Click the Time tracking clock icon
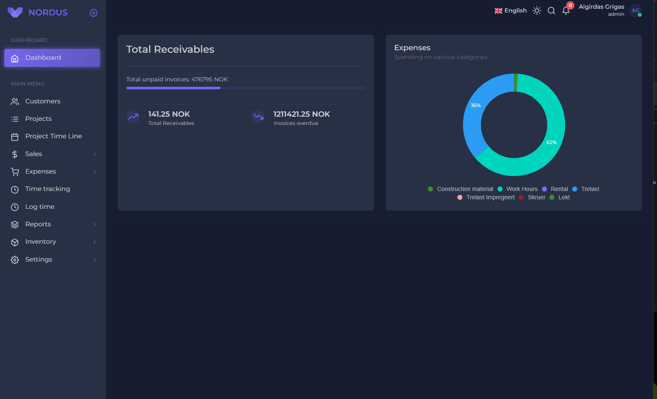Screen dimensions: 657x399 [x=15, y=189]
